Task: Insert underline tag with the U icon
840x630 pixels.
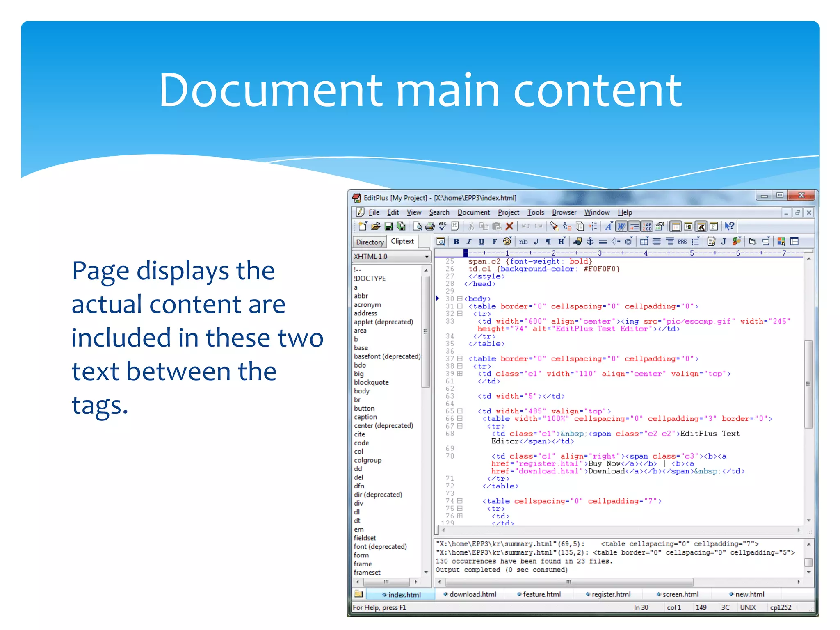Action: coord(482,242)
